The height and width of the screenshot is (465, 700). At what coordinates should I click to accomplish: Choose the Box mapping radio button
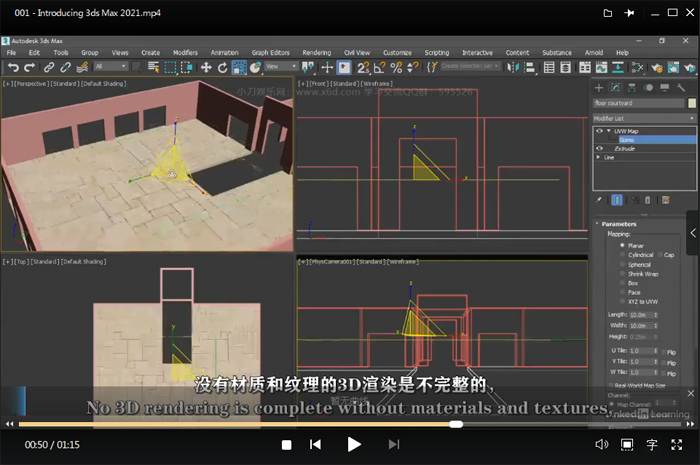click(623, 282)
